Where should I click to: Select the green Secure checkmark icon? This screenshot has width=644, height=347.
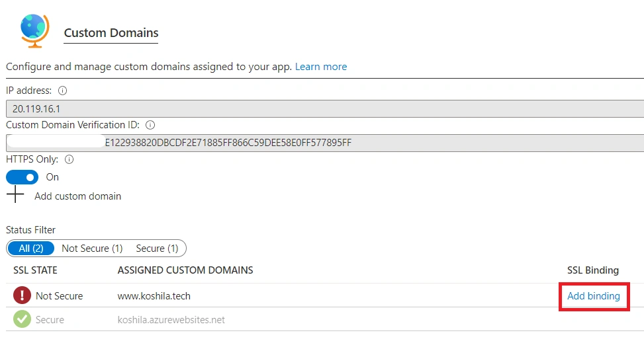pos(22,319)
